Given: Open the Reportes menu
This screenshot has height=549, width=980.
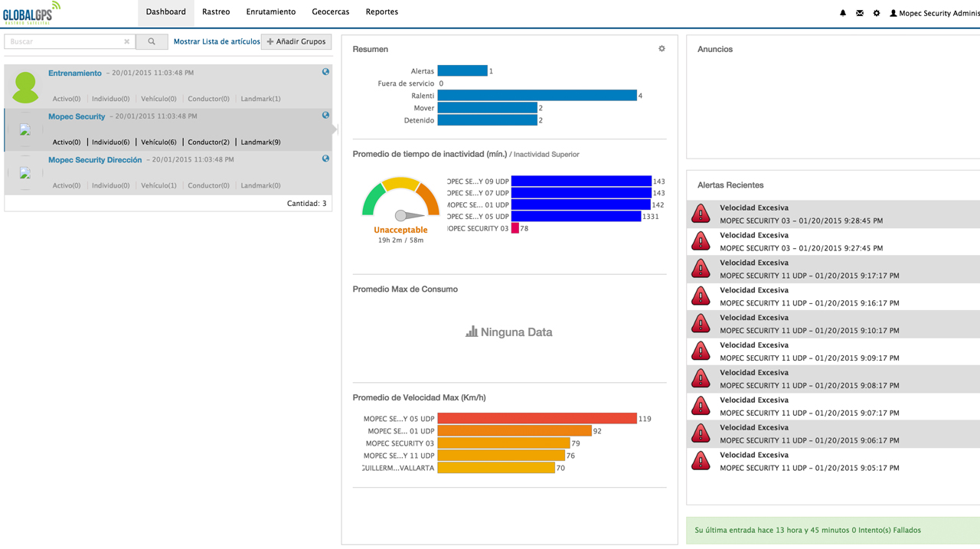Looking at the screenshot, I should point(381,12).
